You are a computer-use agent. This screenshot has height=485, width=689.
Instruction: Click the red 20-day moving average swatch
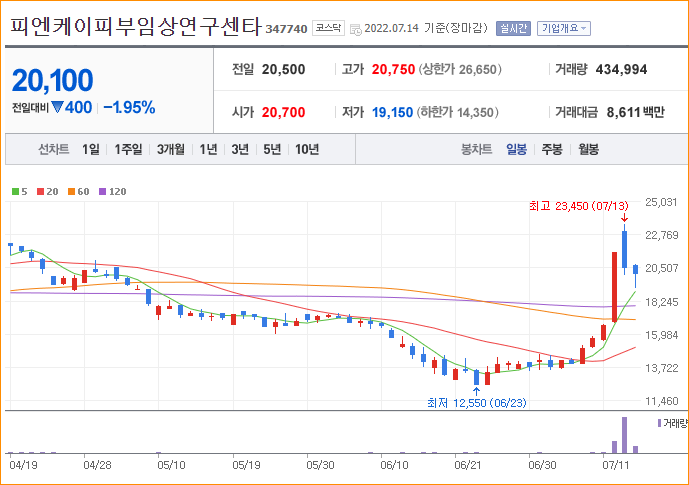tap(40, 192)
